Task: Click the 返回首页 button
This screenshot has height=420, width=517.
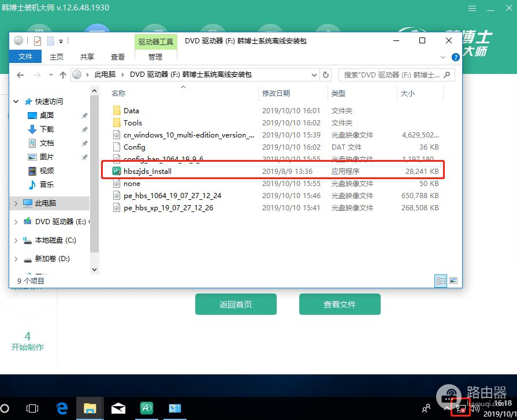Action: tap(236, 304)
